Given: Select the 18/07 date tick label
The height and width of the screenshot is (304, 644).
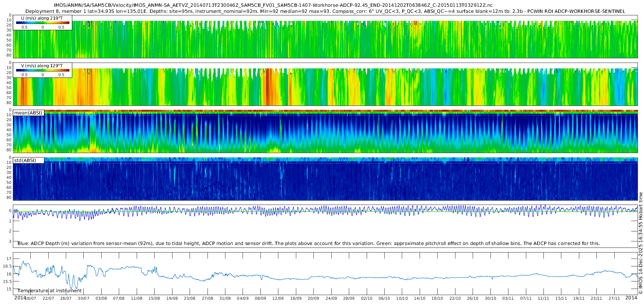Looking at the screenshot, I should click(30, 299).
